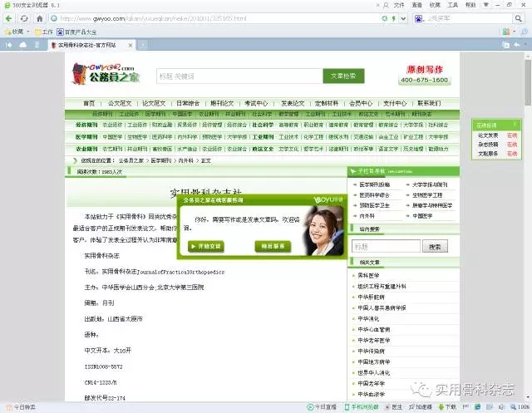Open the address bar history dropdown arrow
This screenshot has height=413, width=532.
pos(403,18)
